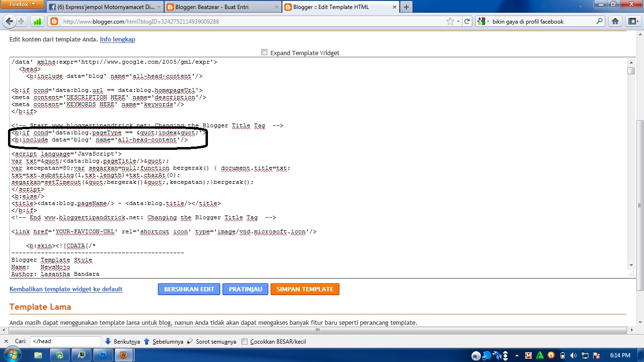
Task: Click the red M tray icon
Action: (x=528, y=355)
